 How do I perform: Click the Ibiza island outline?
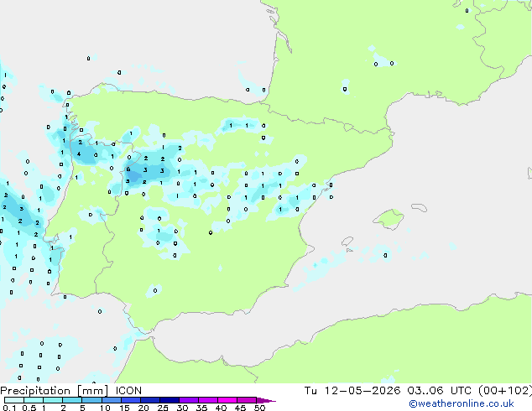coord(347,242)
